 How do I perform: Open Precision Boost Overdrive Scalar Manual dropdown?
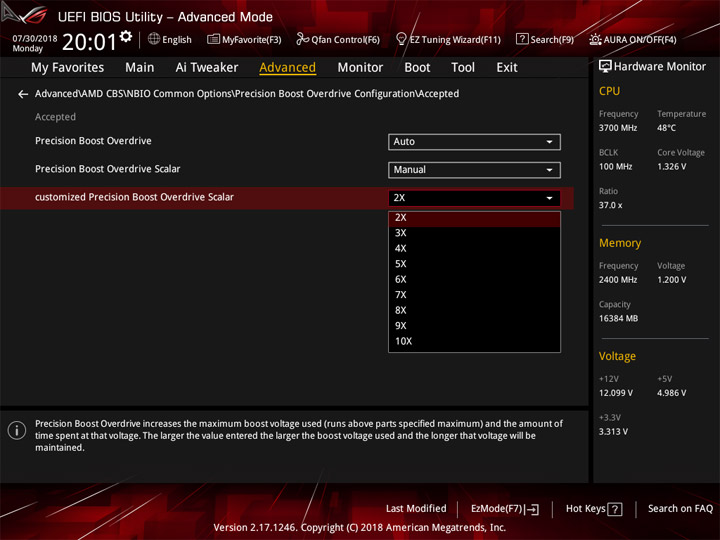coord(474,170)
